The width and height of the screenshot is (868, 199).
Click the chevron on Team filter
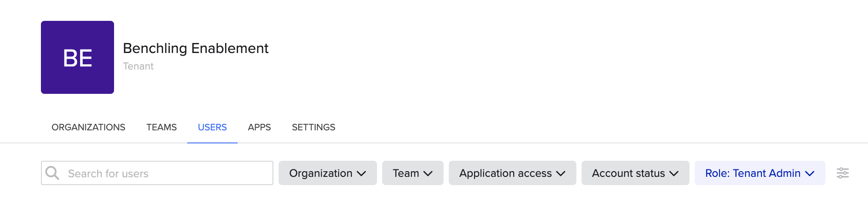(428, 173)
